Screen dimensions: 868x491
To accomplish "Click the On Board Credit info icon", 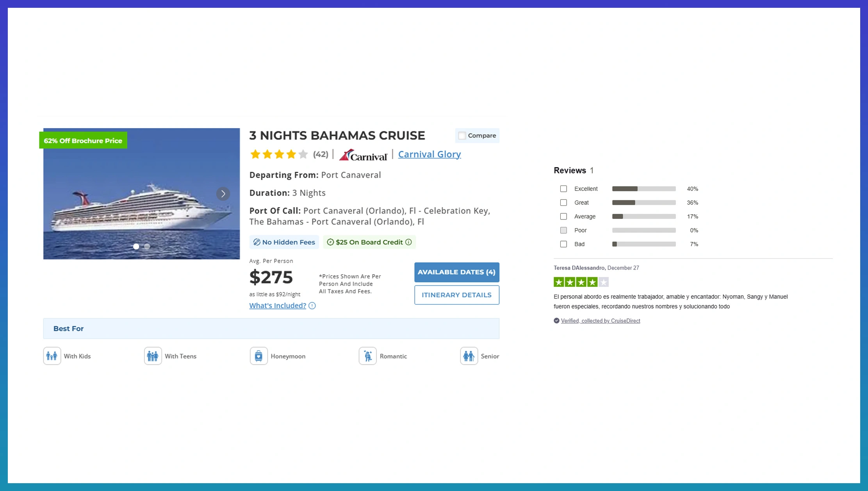I will point(408,242).
